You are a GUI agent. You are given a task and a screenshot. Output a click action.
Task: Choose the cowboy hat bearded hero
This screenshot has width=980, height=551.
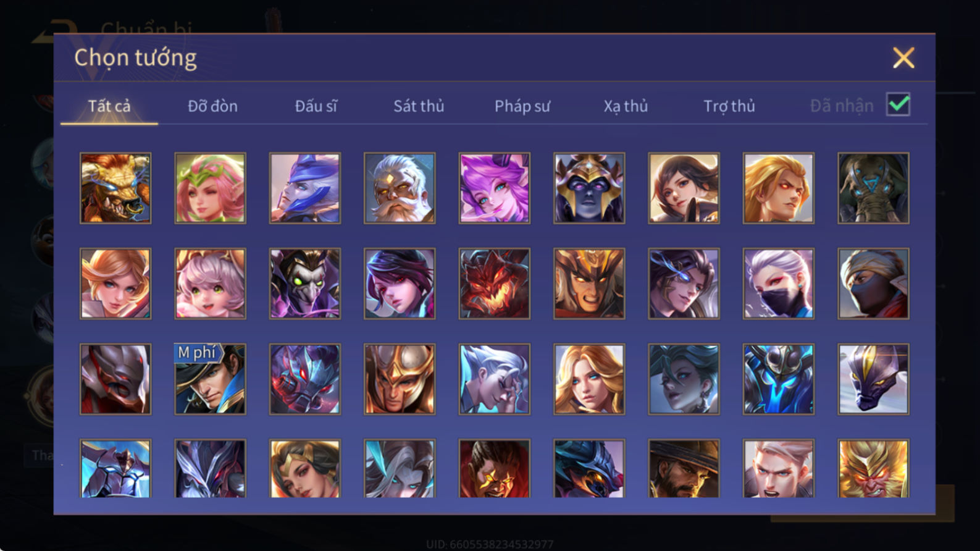[684, 469]
